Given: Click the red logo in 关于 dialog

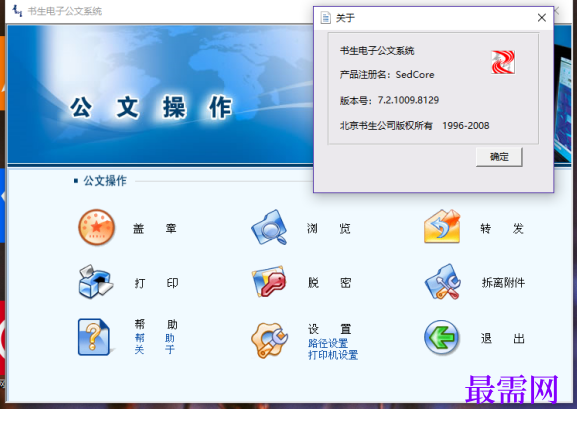Looking at the screenshot, I should click(503, 62).
